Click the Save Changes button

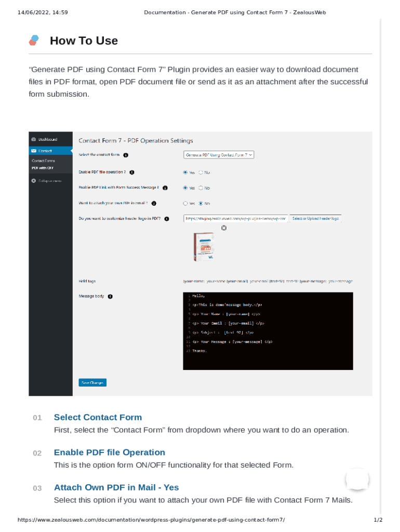(x=92, y=383)
